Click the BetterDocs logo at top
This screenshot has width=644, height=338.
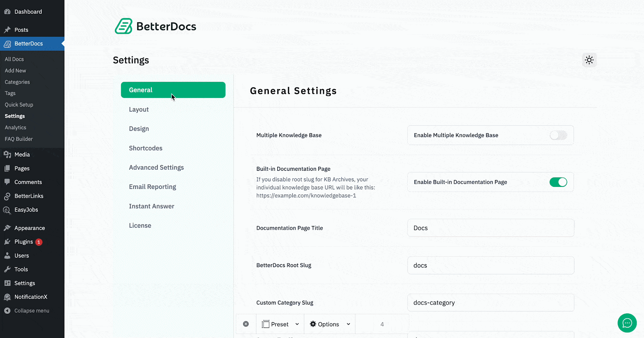click(155, 27)
